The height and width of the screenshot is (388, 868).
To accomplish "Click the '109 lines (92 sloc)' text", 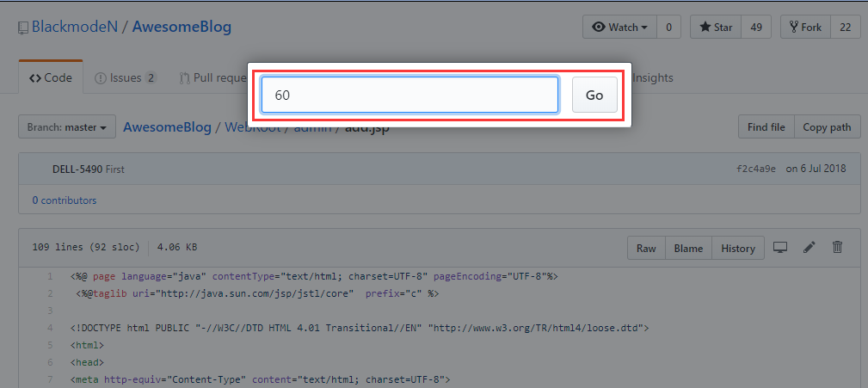I will coord(86,248).
